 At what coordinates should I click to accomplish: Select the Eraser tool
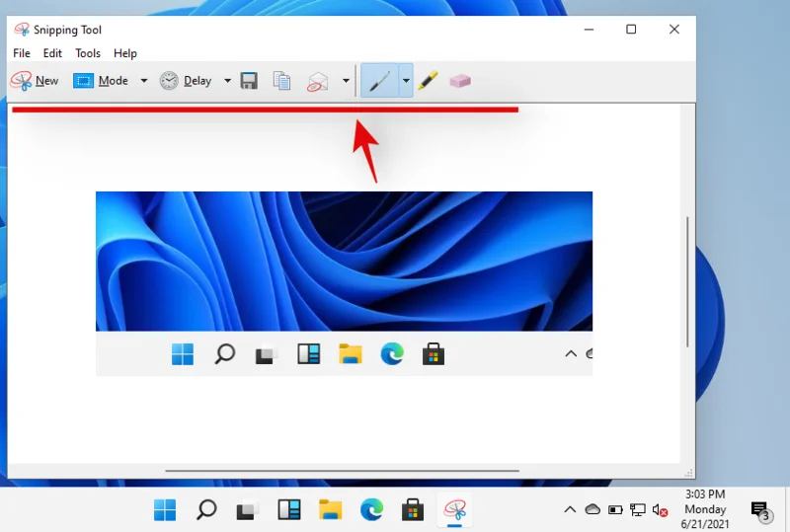[460, 81]
